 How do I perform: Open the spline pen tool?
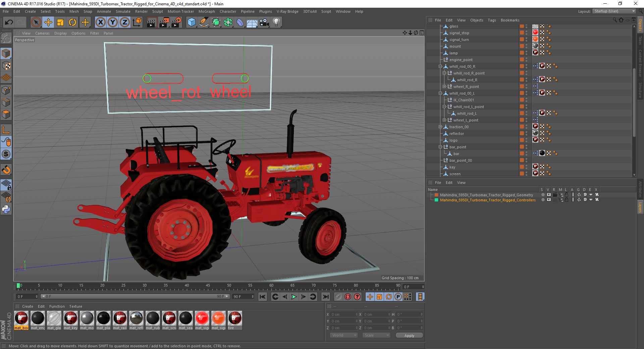point(204,22)
